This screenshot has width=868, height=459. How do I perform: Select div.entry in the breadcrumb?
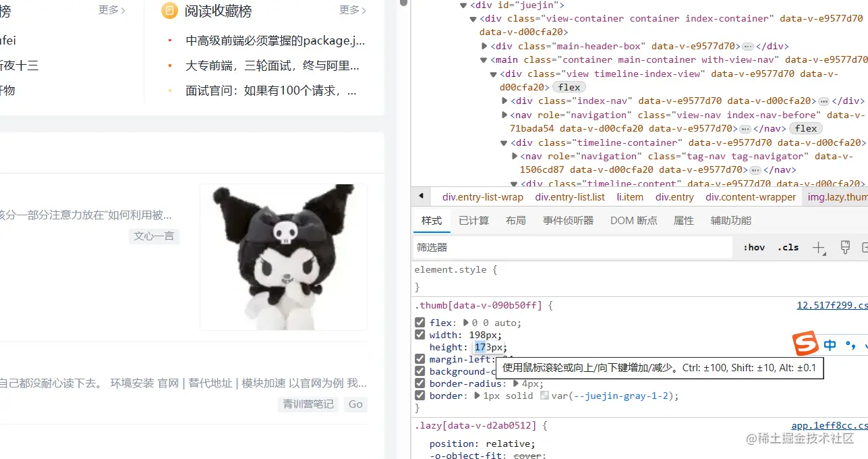(x=674, y=197)
